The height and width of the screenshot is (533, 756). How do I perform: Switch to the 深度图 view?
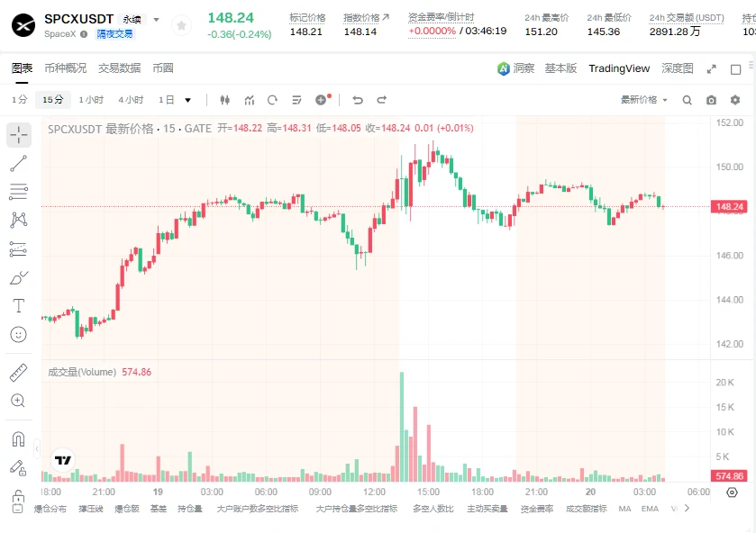678,68
